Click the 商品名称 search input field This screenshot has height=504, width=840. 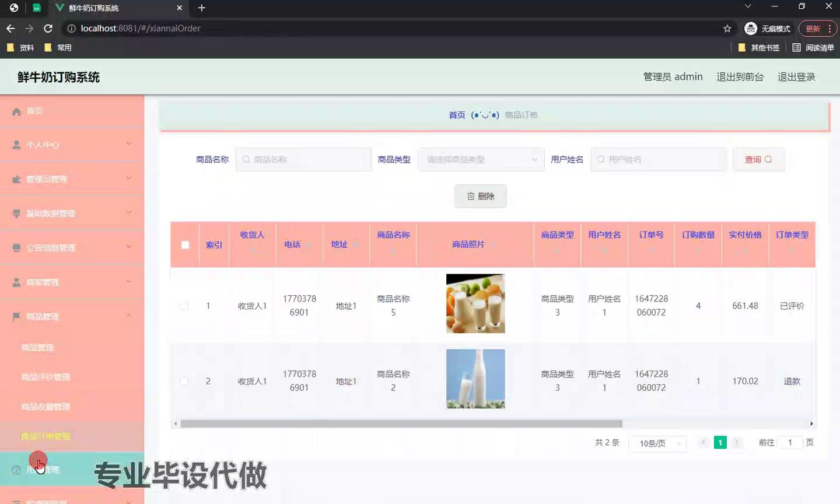click(x=304, y=159)
